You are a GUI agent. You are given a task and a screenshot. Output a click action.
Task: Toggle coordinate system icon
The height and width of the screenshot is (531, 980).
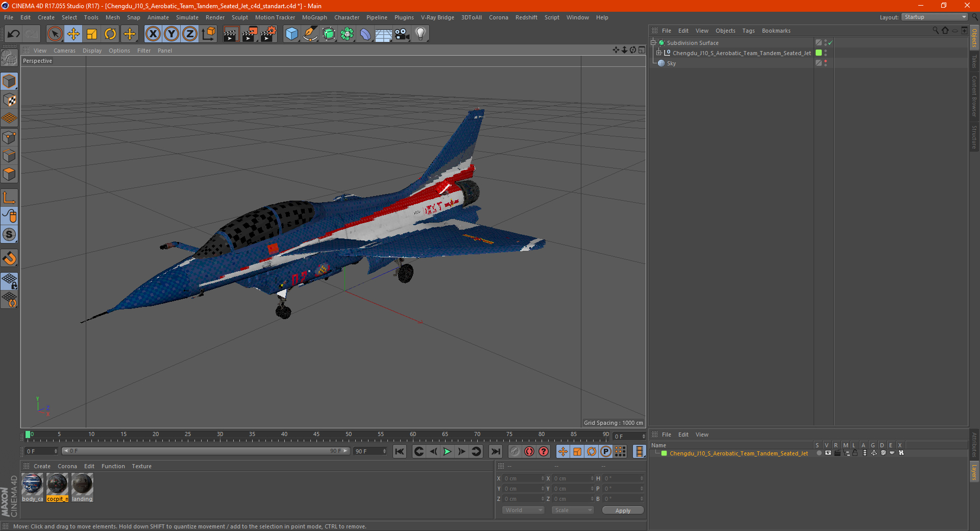tap(208, 34)
